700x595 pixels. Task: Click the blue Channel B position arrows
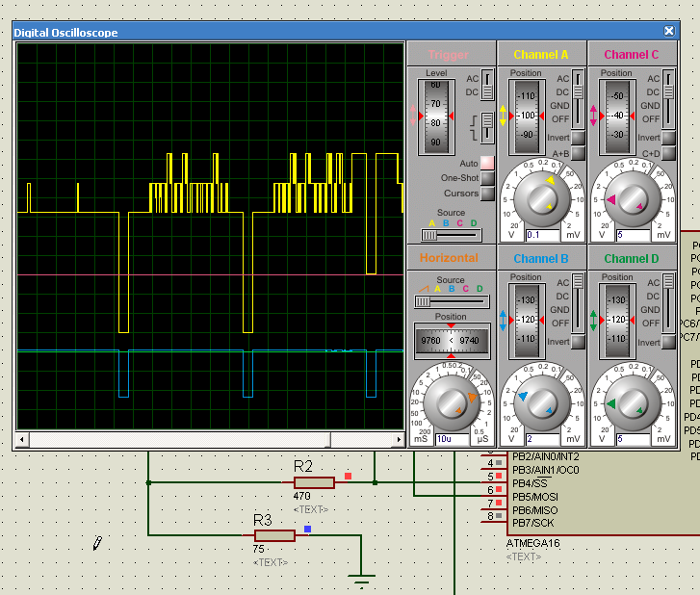(x=503, y=320)
